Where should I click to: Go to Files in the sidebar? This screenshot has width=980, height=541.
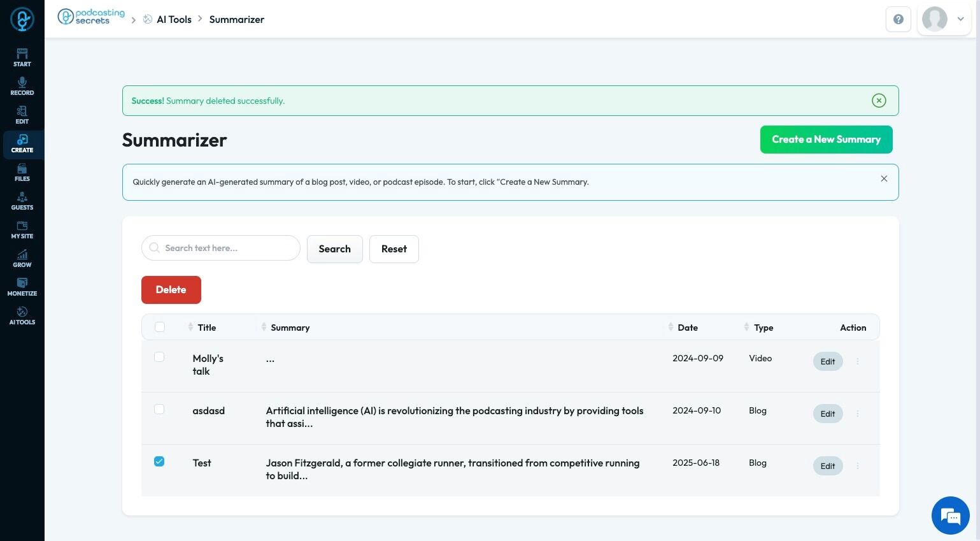[x=22, y=172]
